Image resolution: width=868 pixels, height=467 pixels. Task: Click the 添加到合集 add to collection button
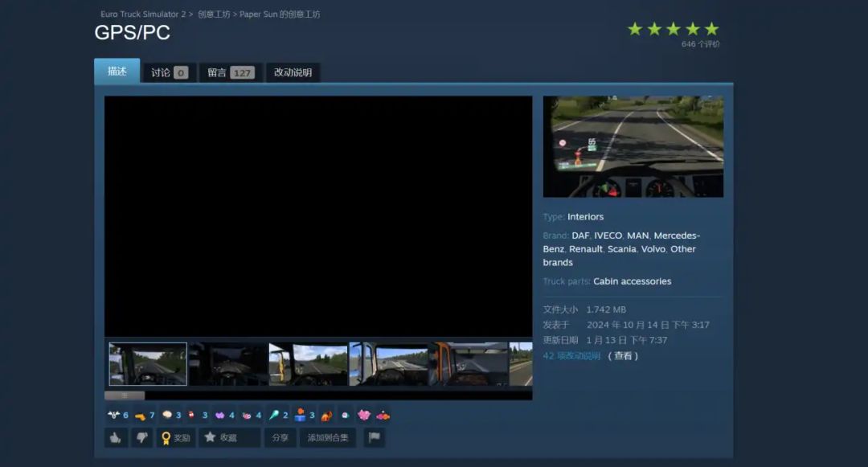328,438
